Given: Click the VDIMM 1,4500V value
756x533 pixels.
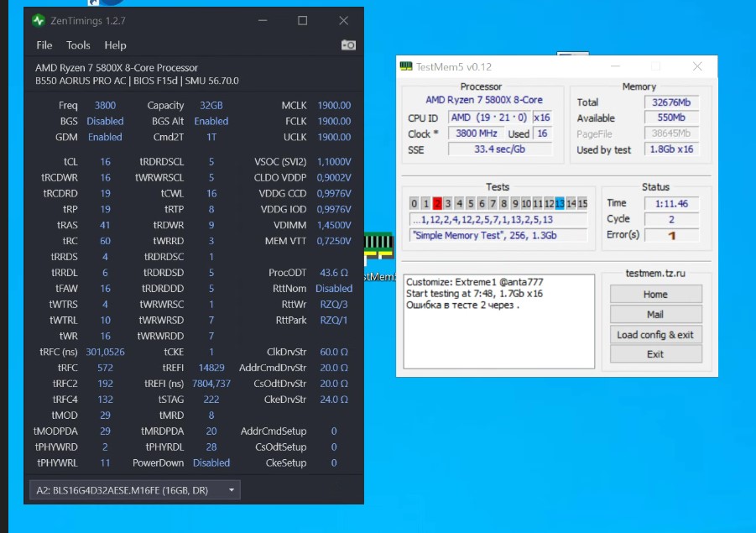Looking at the screenshot, I should point(334,225).
